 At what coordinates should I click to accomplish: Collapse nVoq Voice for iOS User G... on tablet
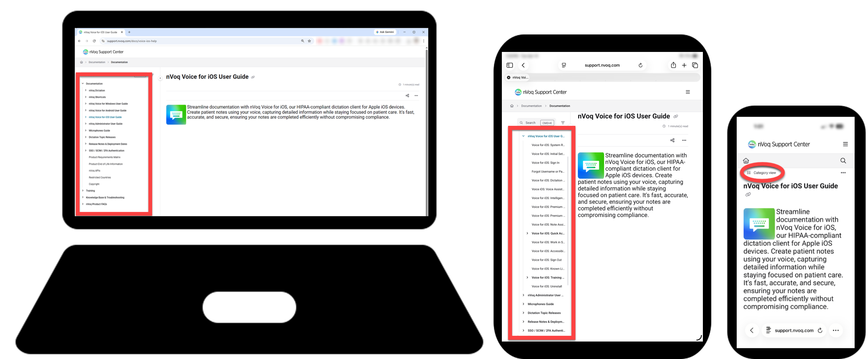(x=523, y=136)
